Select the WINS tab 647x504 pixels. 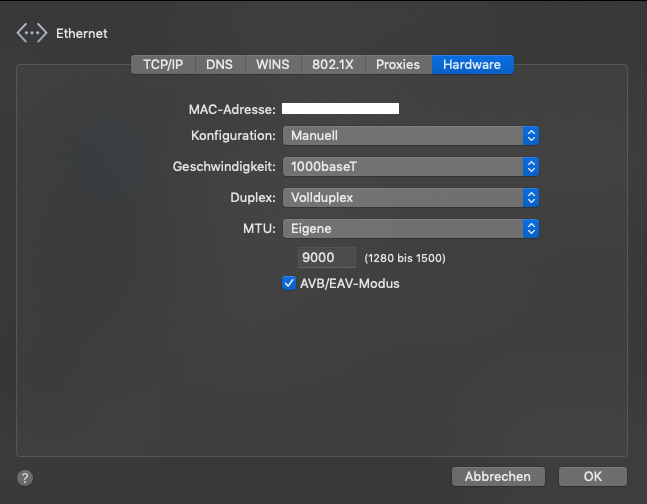click(272, 64)
